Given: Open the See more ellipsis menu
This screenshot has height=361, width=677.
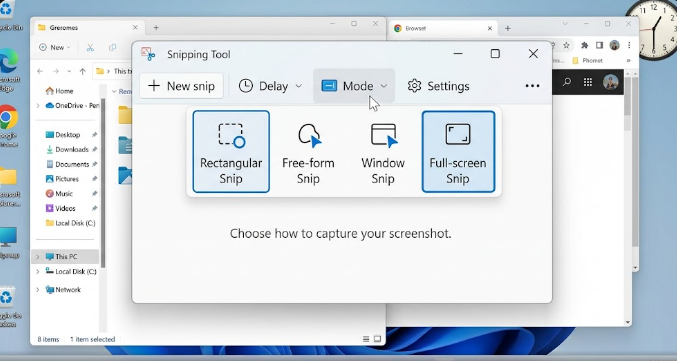Looking at the screenshot, I should [532, 86].
